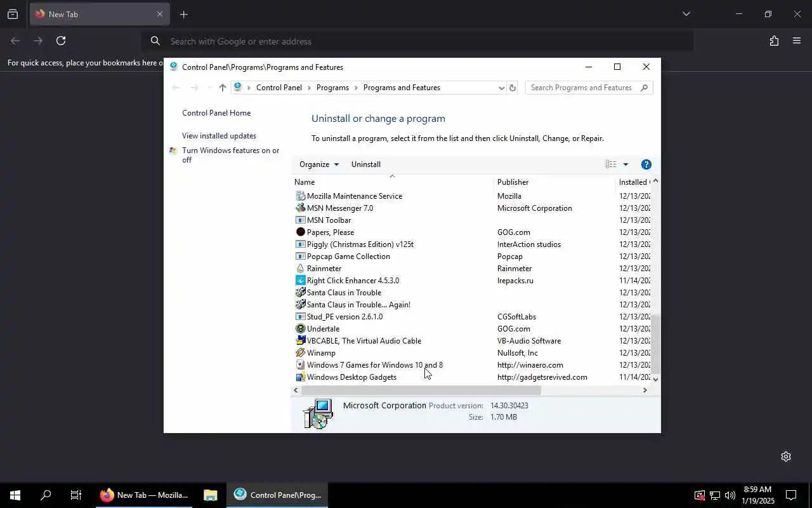This screenshot has width=812, height=508.
Task: Click the horizontal scrollbar right arrow
Action: click(645, 390)
